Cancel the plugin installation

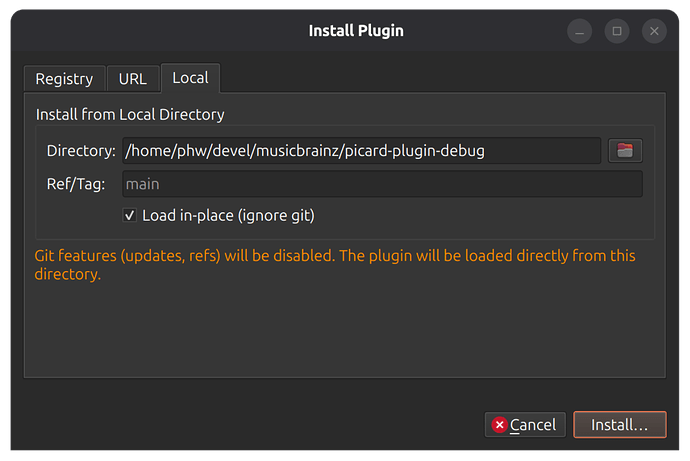(525, 425)
